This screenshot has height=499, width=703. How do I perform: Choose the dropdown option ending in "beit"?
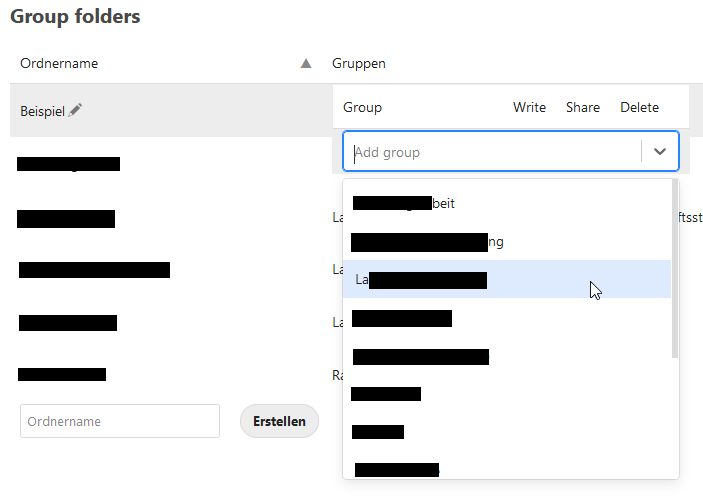point(404,203)
